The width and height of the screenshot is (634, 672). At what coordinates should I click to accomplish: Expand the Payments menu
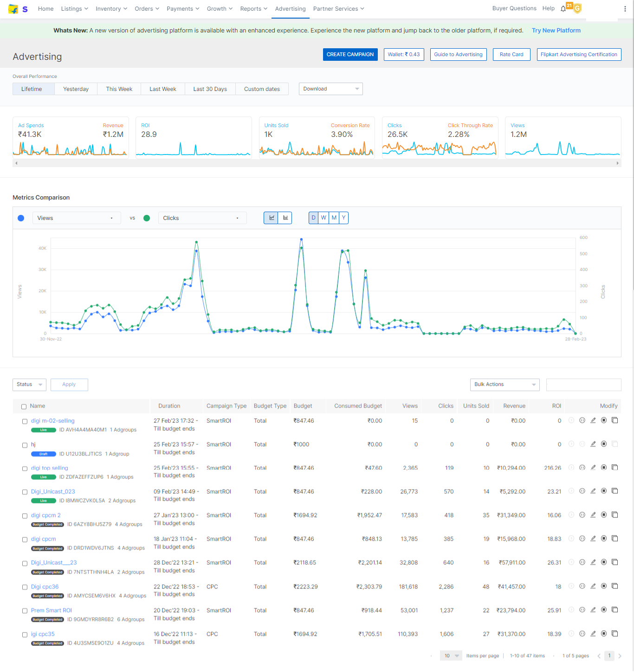pos(183,9)
